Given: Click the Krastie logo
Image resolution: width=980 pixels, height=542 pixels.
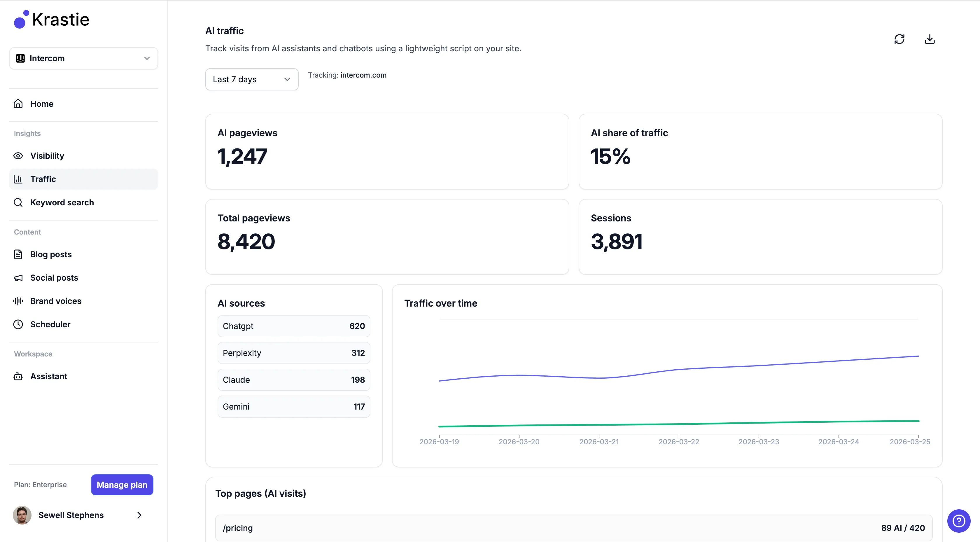Looking at the screenshot, I should pos(51,19).
